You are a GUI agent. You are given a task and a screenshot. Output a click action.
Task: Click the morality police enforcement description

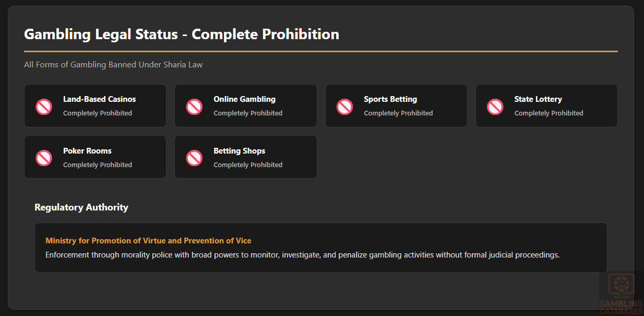click(302, 255)
